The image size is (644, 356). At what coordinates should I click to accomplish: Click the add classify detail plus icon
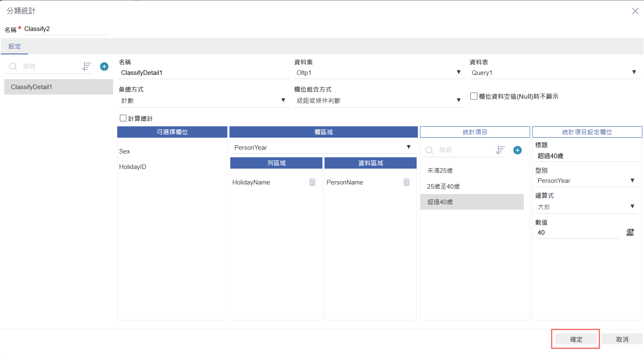pos(104,67)
